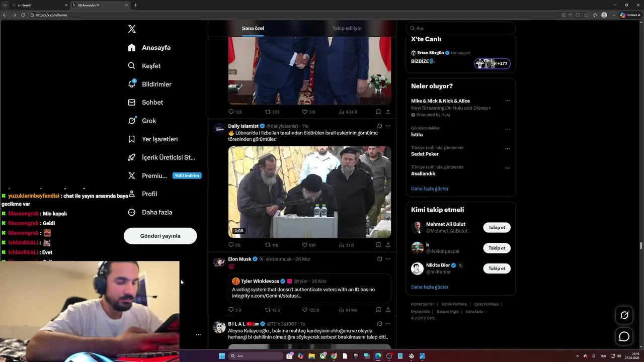Image resolution: width=644 pixels, height=362 pixels.
Task: Open Hizmet Şartları footer link
Action: pyautogui.click(x=423, y=304)
